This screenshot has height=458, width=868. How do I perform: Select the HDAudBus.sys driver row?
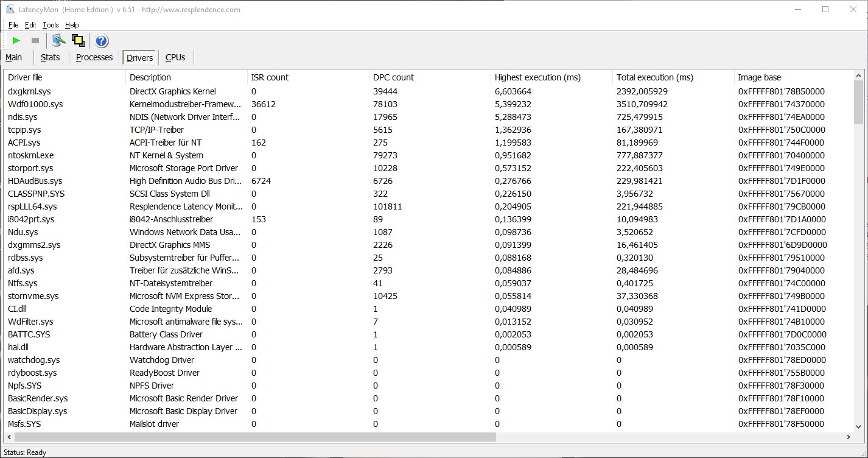pos(429,181)
